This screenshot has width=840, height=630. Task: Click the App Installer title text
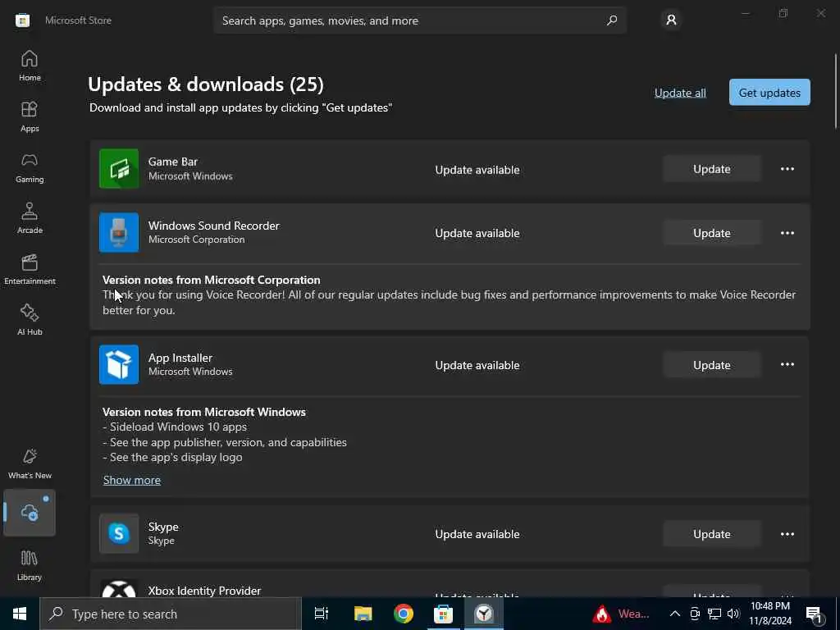pyautogui.click(x=180, y=358)
